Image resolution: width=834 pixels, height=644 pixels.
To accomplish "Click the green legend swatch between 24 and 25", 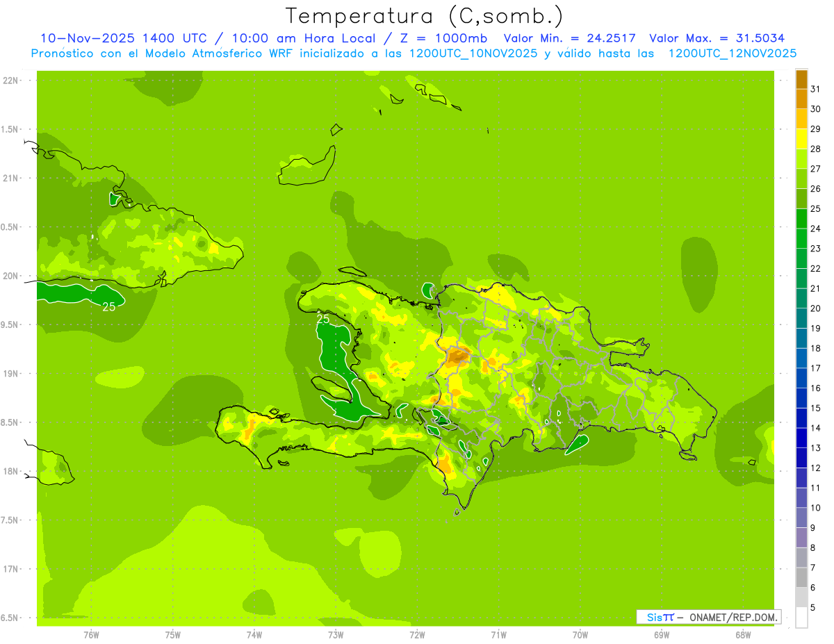I will point(801,219).
